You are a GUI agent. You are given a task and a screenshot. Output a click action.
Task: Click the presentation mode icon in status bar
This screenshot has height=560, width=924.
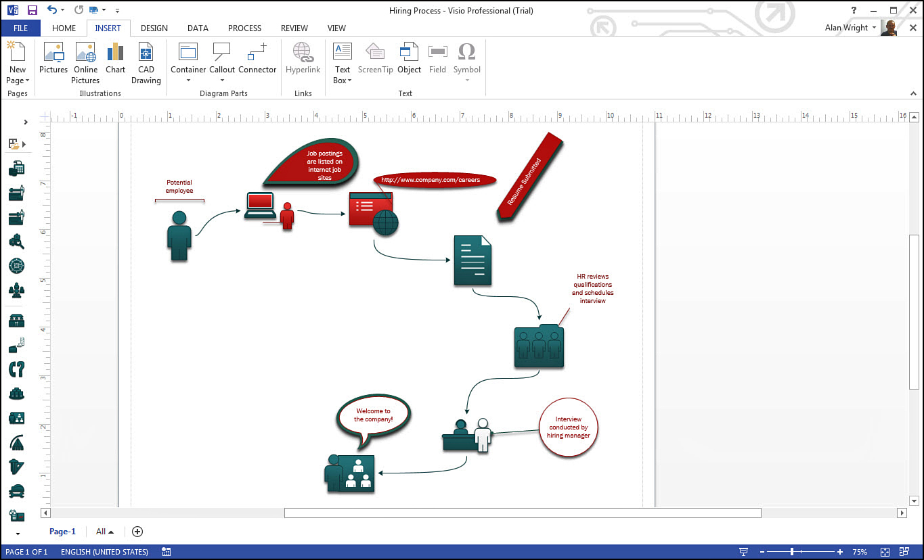click(744, 552)
